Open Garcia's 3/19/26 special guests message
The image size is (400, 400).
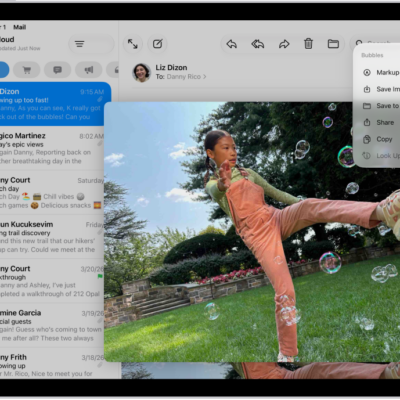click(x=52, y=325)
